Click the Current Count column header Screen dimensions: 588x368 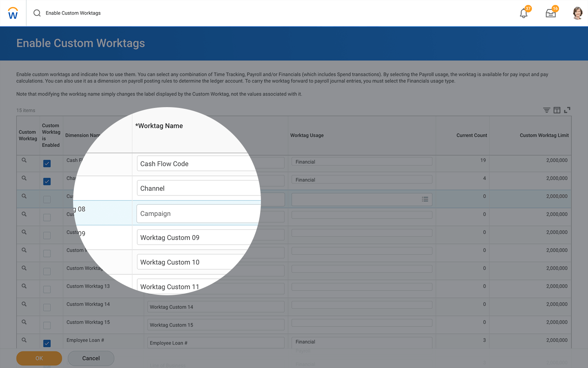(x=471, y=135)
